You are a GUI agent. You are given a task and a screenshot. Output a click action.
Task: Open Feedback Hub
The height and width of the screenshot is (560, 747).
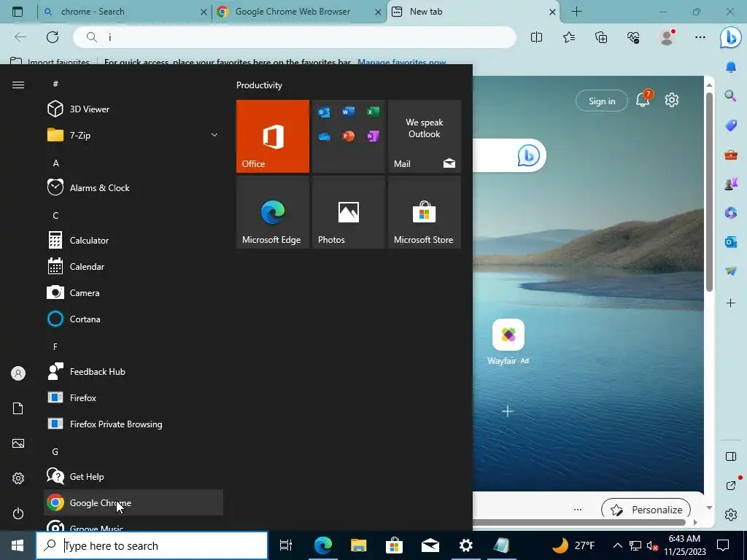click(133, 371)
